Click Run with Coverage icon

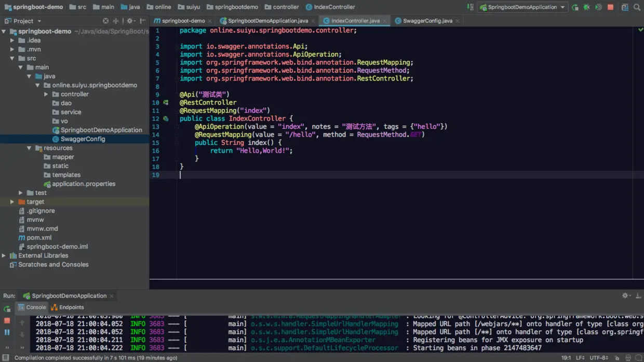pos(598,7)
